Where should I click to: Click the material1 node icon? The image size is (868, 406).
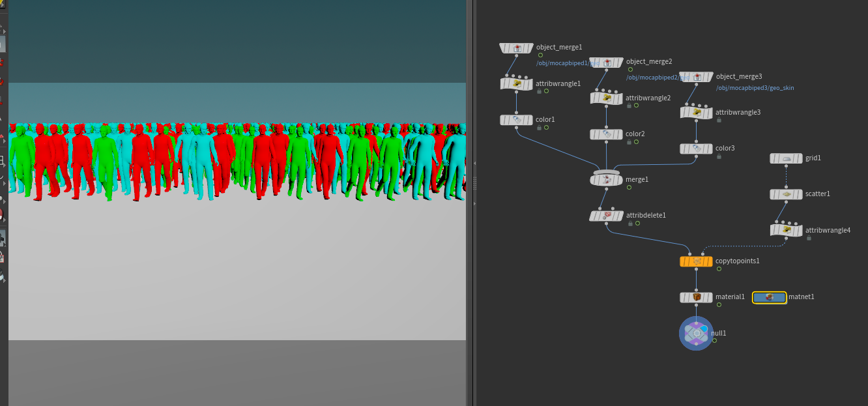(697, 297)
